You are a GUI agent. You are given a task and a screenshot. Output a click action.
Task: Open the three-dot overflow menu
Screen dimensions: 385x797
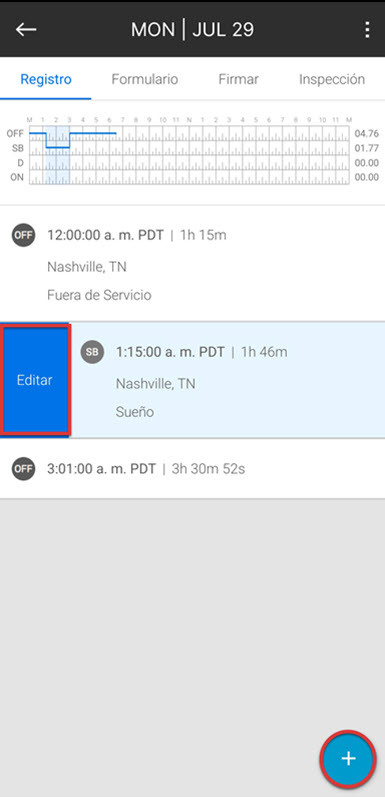367,30
